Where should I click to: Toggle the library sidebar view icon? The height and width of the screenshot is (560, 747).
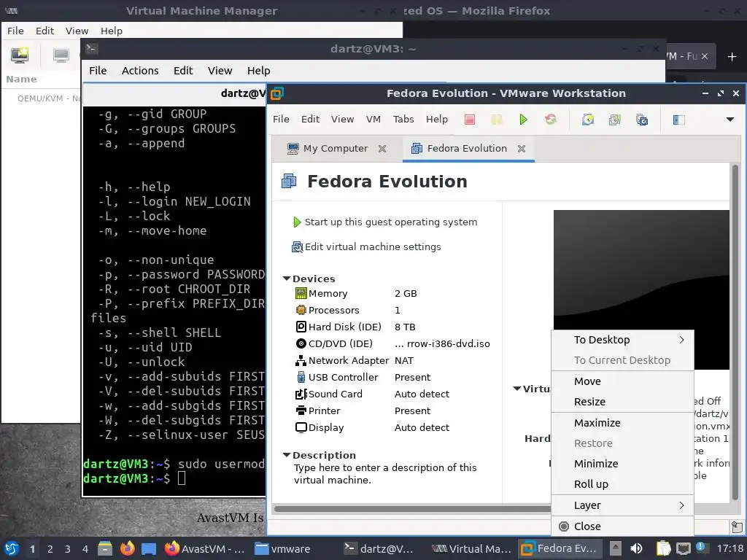[x=679, y=120]
